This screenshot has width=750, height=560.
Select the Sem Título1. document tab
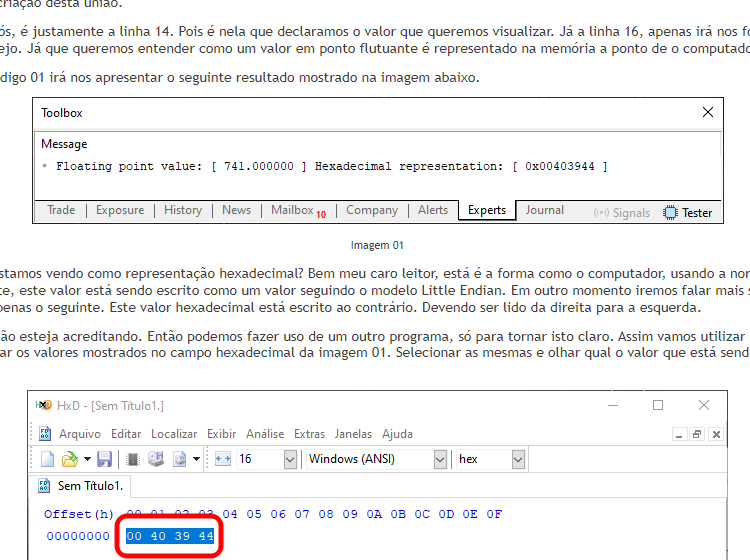point(80,486)
